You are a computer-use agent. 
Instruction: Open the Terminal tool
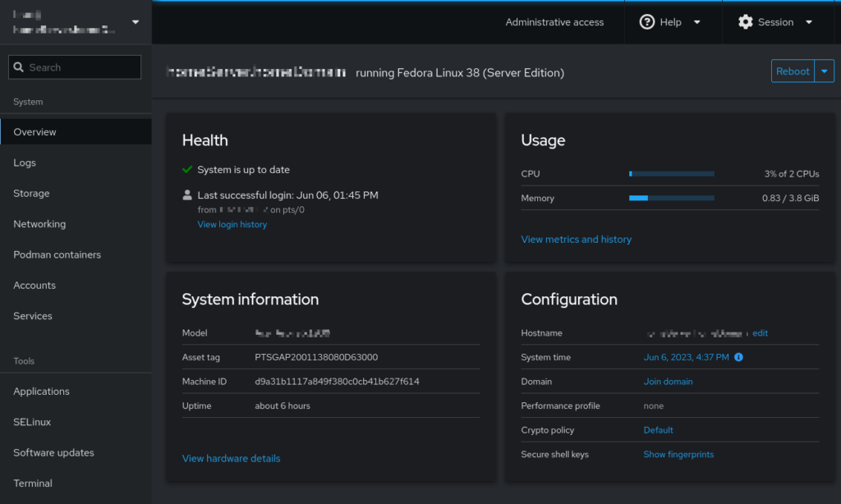(33, 483)
